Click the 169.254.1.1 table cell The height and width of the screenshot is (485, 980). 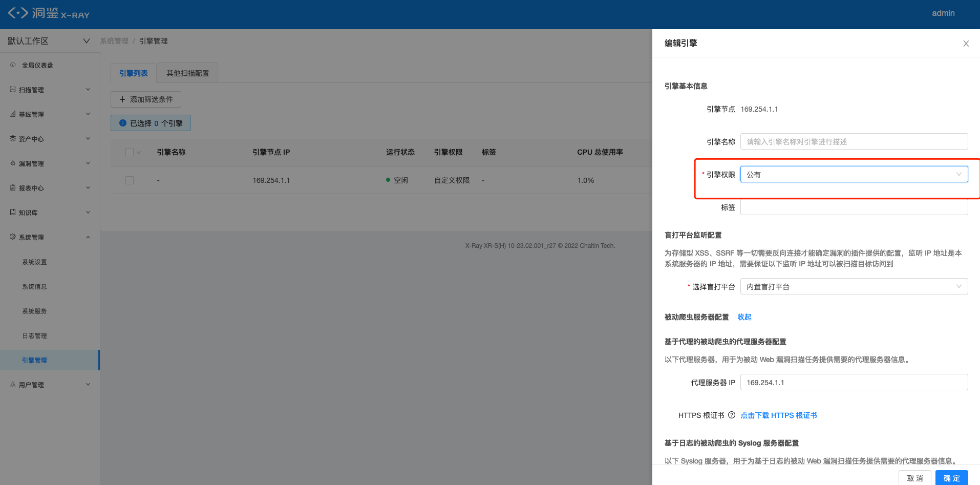click(x=271, y=180)
